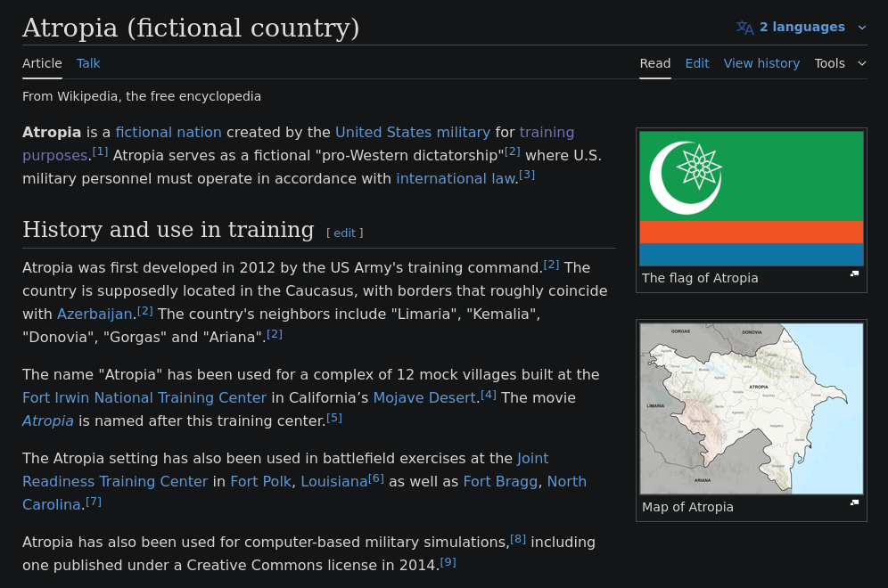Switch to the Talk tab
The height and width of the screenshot is (588, 888).
click(x=88, y=63)
